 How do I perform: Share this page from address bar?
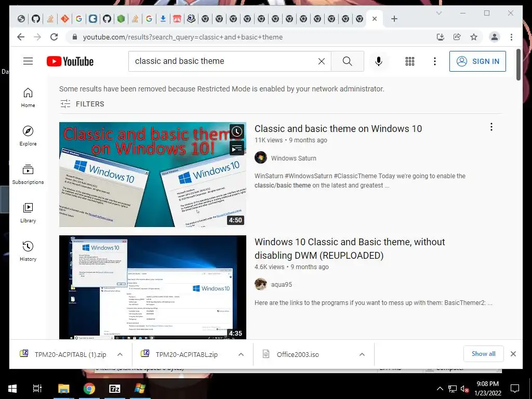coord(457,37)
